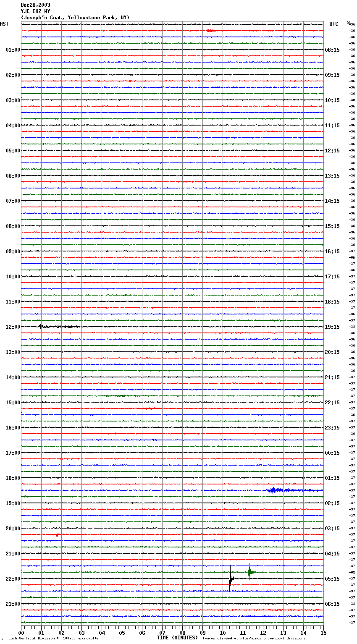This screenshot has width=357, height=644.
Task: Click the UTC column header
Action: point(333,24)
